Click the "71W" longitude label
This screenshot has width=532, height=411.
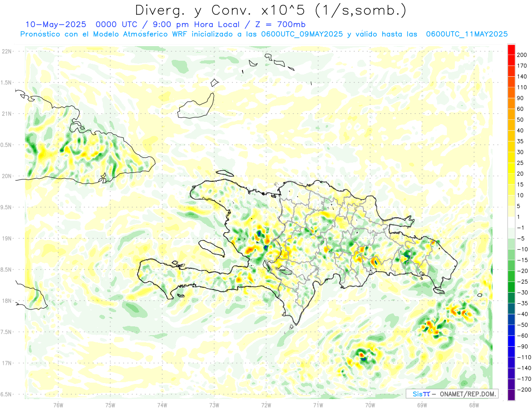pos(318,405)
